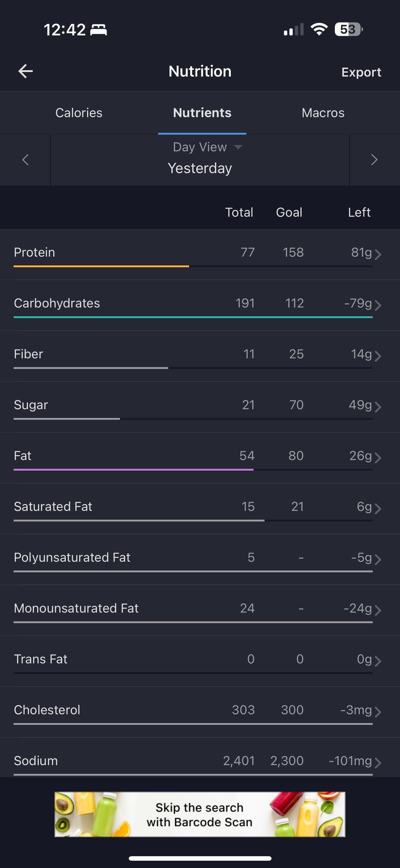
Task: Select the Nutrients tab
Action: pos(202,113)
